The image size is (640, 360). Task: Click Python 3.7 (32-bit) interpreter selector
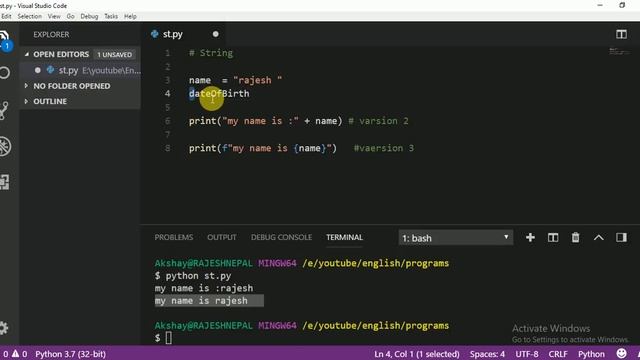point(70,354)
